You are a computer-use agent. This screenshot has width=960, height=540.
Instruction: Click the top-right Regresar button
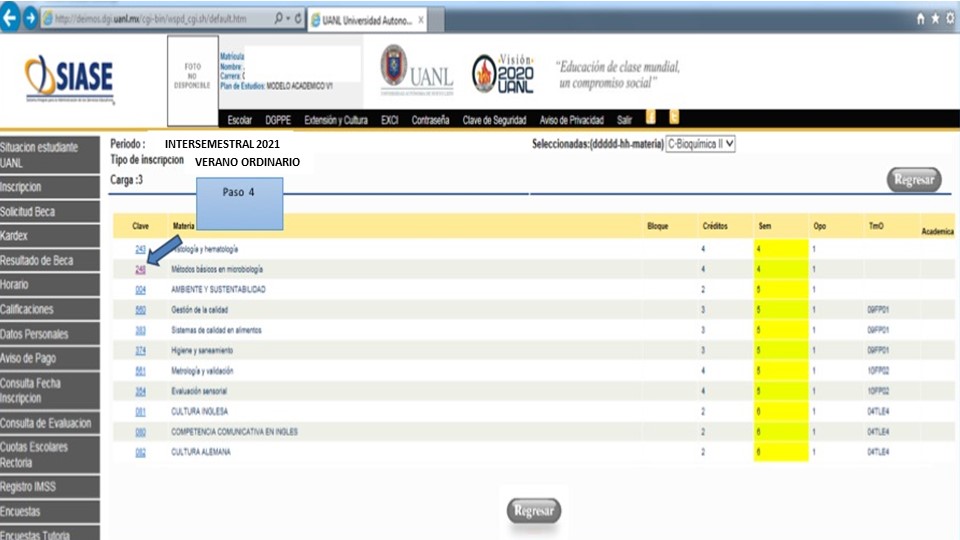pos(914,180)
